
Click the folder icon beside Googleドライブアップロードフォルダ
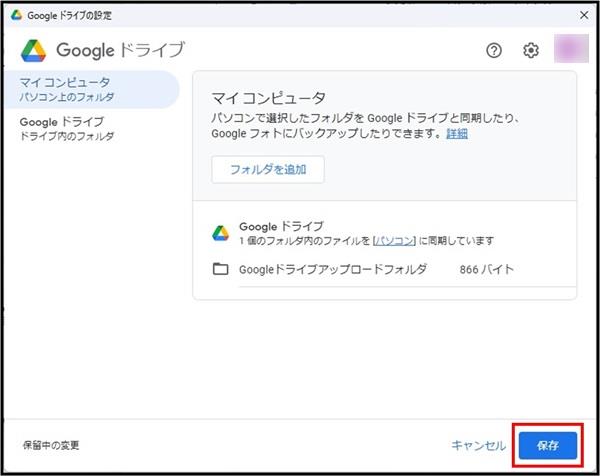tap(221, 269)
